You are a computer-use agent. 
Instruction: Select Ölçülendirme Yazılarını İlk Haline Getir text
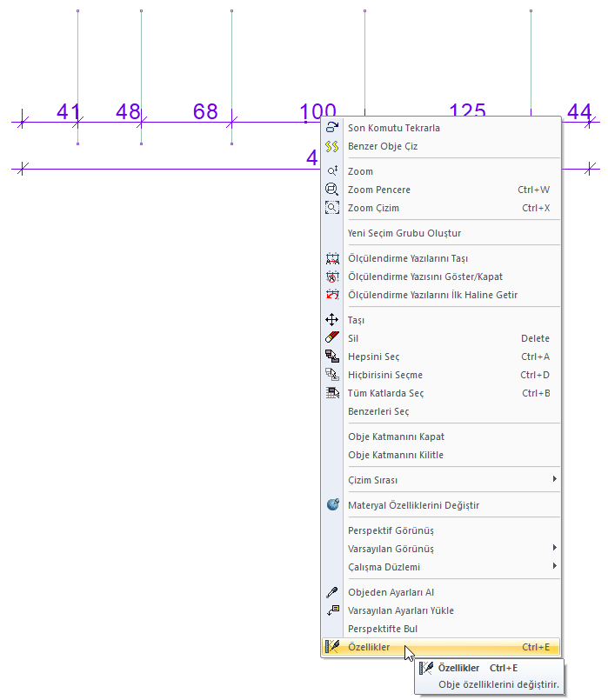(432, 295)
